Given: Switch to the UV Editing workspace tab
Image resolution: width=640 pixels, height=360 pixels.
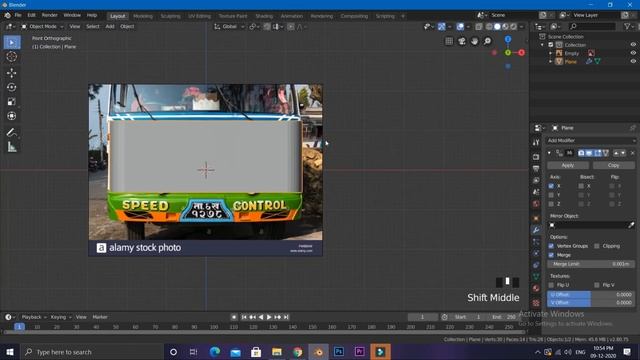Looking at the screenshot, I should click(199, 16).
